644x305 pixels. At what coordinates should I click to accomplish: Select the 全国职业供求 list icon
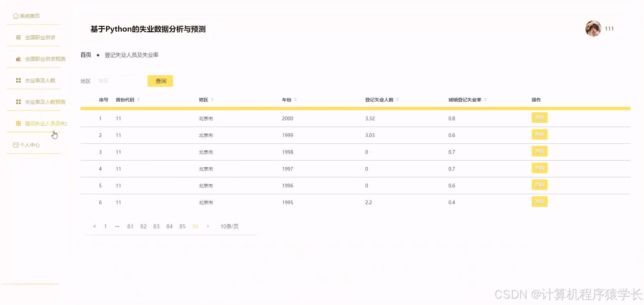pyautogui.click(x=18, y=37)
